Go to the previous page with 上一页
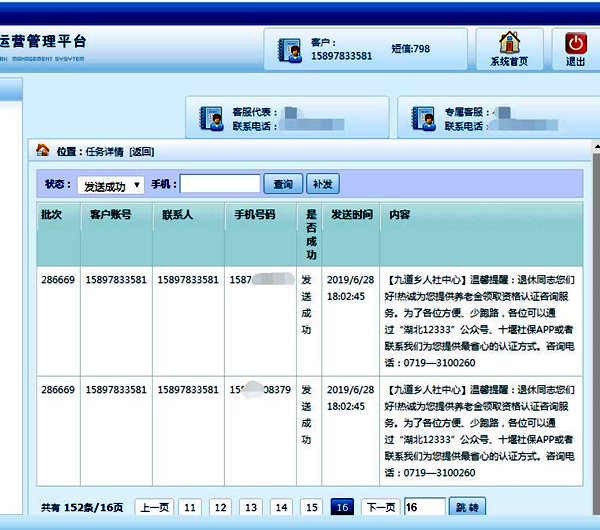 153,508
